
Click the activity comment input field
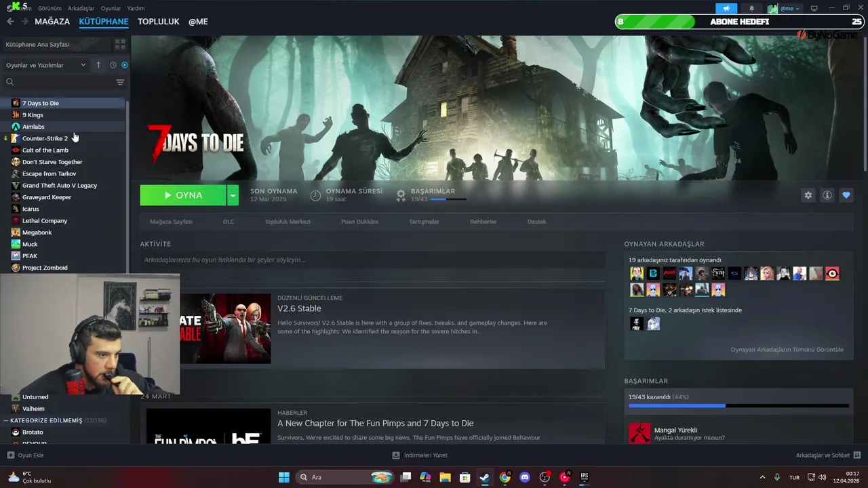[372, 260]
